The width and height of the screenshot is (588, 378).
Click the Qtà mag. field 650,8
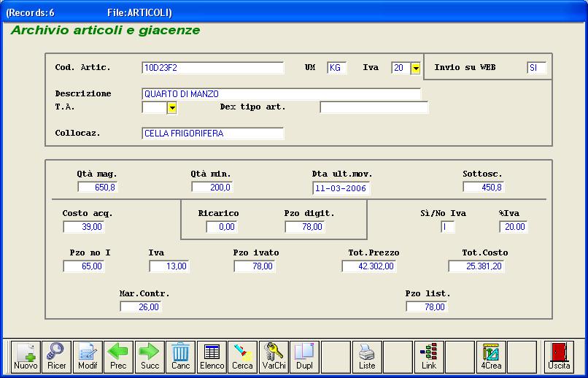click(x=98, y=187)
